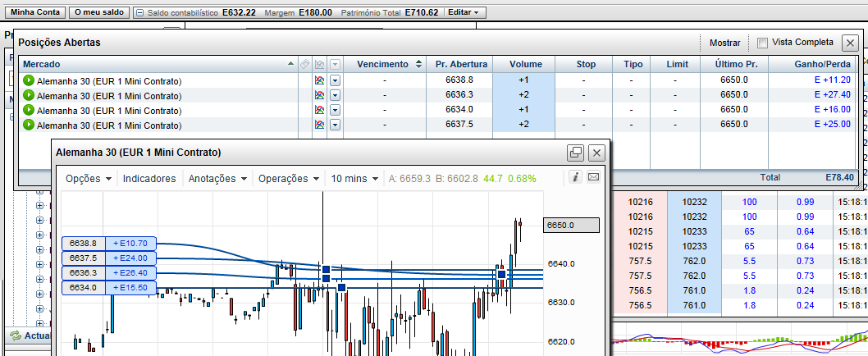Click the Margem value E180.00
The width and height of the screenshot is (868, 356).
click(316, 12)
